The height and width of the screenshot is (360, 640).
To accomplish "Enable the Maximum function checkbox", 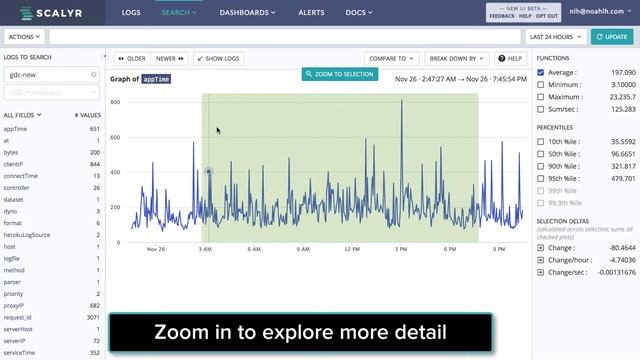I will (x=540, y=97).
